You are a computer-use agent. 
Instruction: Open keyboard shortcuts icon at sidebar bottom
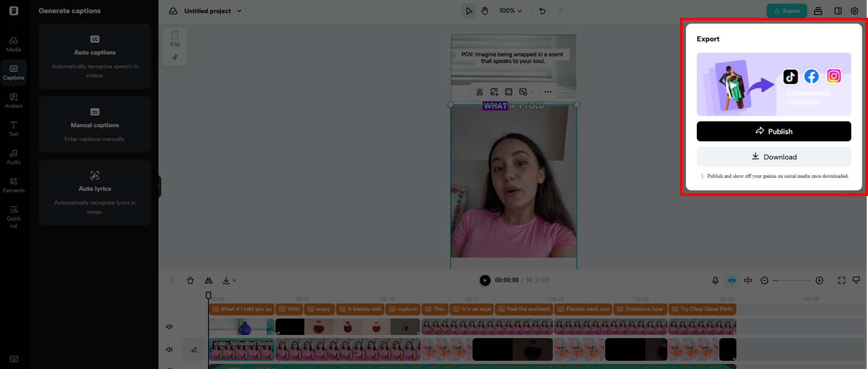14,359
